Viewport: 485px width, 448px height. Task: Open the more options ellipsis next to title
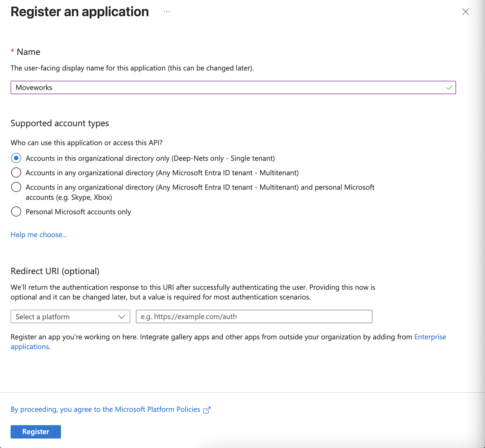[167, 12]
